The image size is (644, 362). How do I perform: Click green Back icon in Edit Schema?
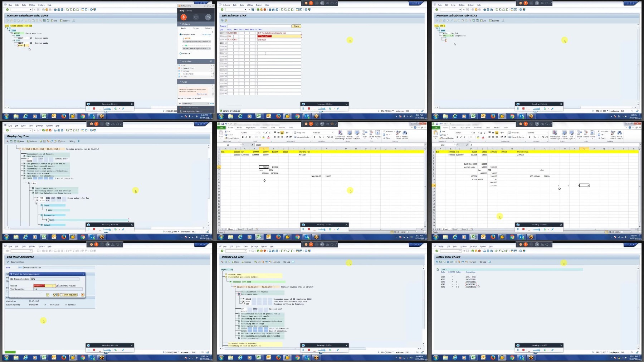(258, 9)
